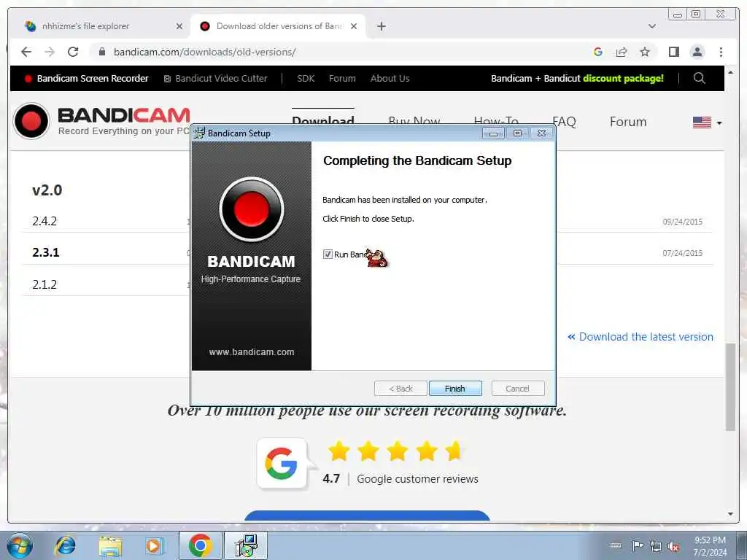Click version 2.1.2 row
The height and width of the screenshot is (560, 747).
click(44, 285)
